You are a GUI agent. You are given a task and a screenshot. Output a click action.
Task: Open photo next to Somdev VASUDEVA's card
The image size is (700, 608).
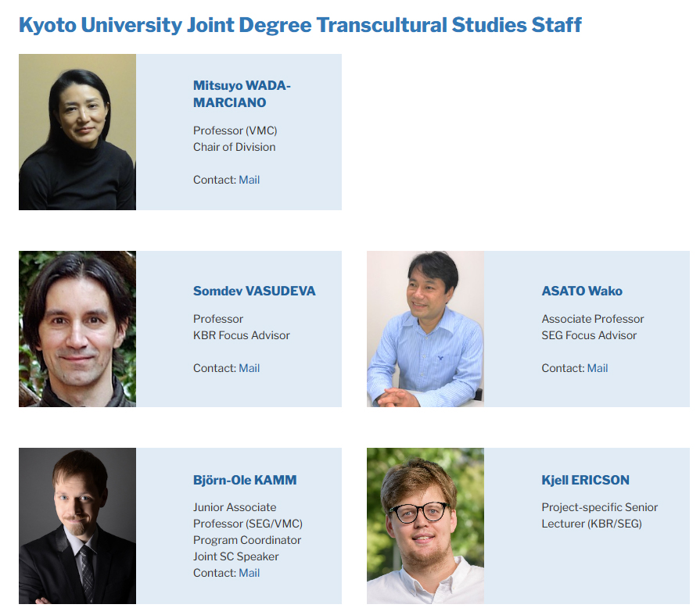[77, 329]
